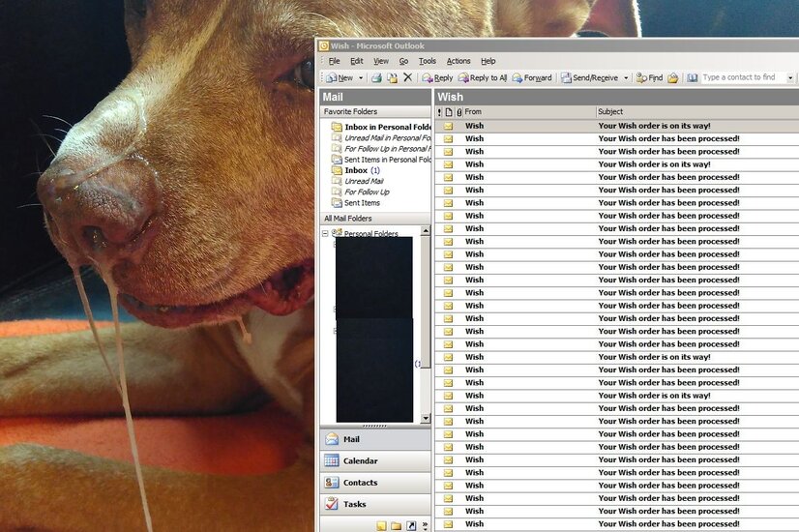Open the Send/Receive dropdown arrow

click(x=626, y=78)
